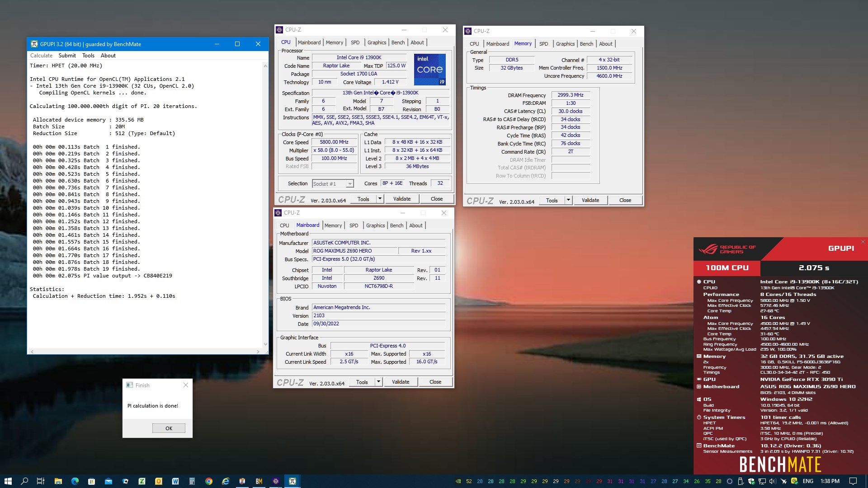Switch to Mainboard tab in top CPU-Z window
The image size is (868, 488).
pos(309,42)
